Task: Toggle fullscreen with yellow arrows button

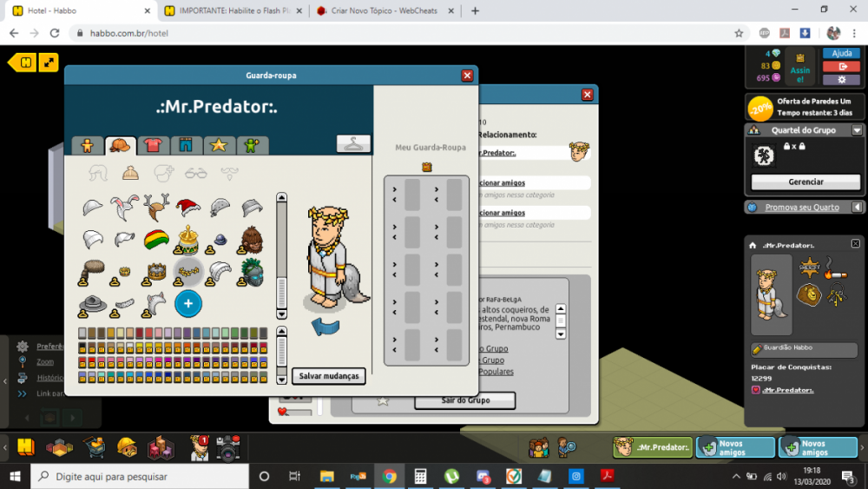Action: tap(49, 63)
